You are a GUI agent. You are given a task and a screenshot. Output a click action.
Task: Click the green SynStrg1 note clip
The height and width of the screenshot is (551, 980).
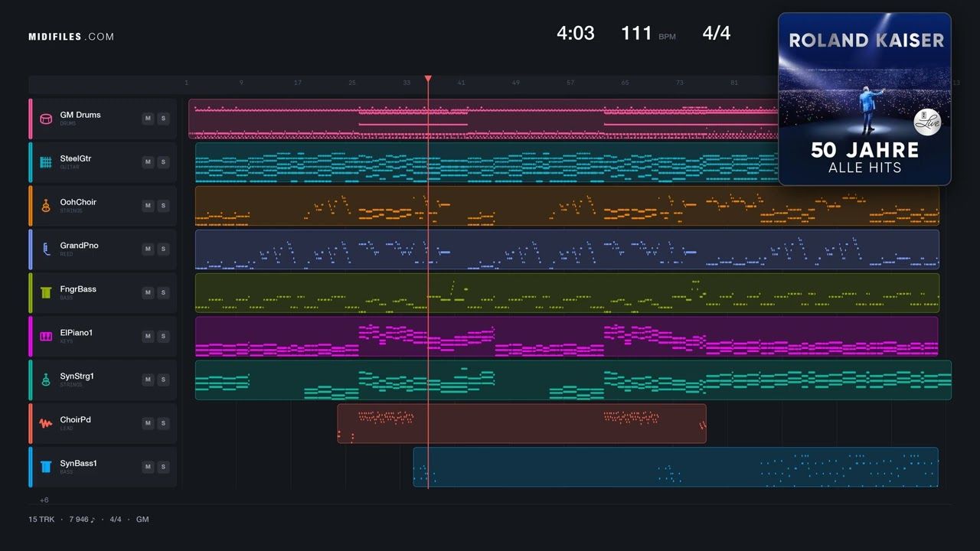tap(573, 380)
